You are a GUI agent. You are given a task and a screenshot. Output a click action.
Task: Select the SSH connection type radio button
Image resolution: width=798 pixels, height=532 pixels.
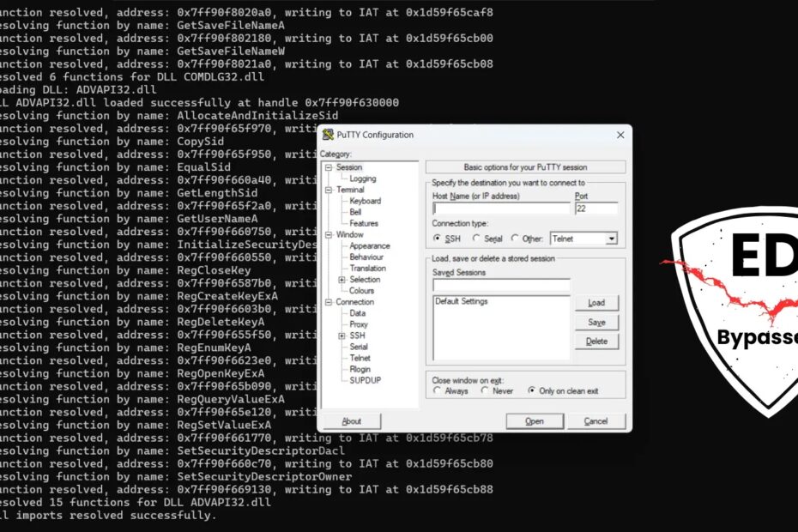coord(438,239)
